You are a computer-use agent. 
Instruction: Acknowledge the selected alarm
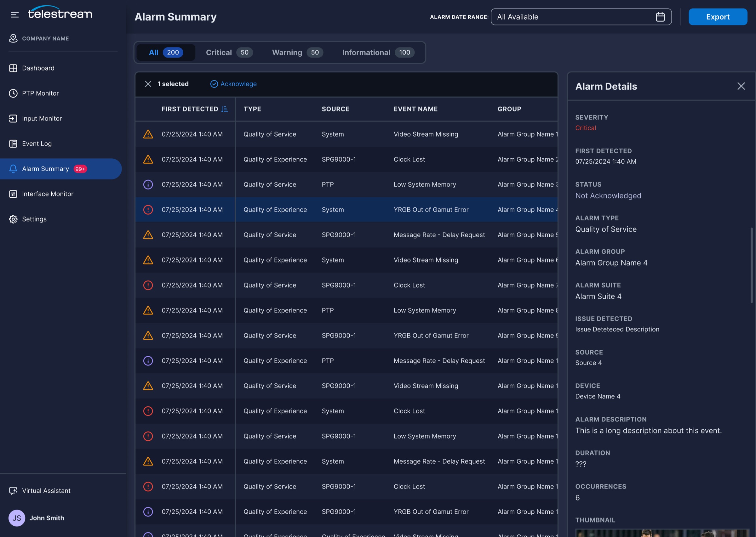[x=234, y=84]
